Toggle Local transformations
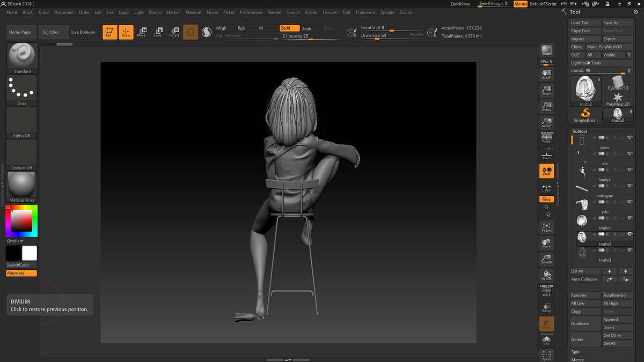This screenshot has width=644, height=362. click(546, 171)
